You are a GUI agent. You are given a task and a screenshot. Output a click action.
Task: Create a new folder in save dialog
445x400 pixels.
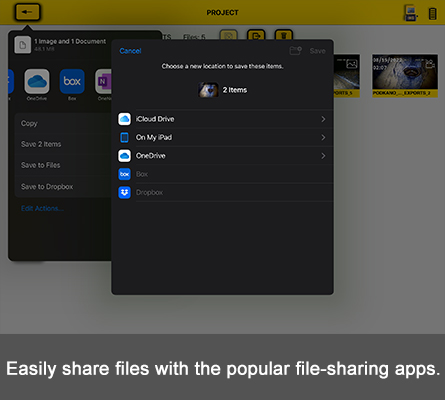click(x=295, y=51)
